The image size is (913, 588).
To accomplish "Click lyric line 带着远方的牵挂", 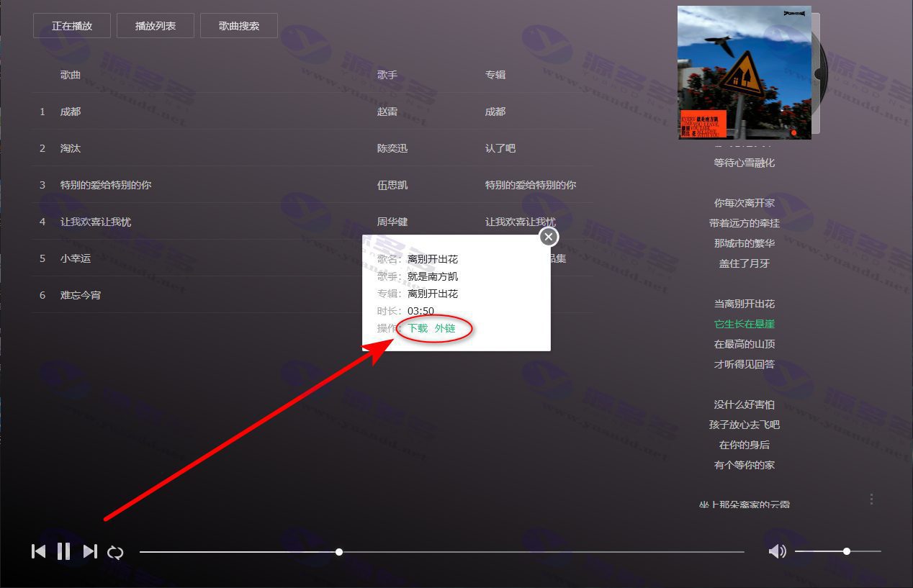I will 745,223.
